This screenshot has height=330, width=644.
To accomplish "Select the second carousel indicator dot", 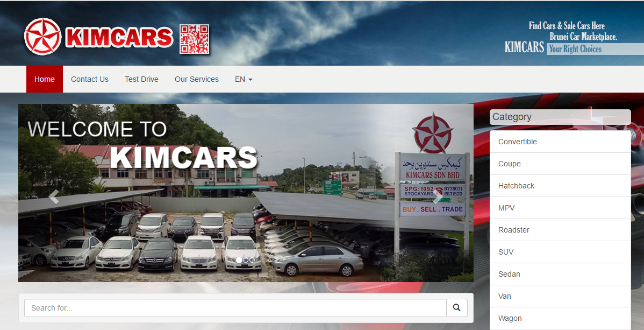I will (246, 260).
